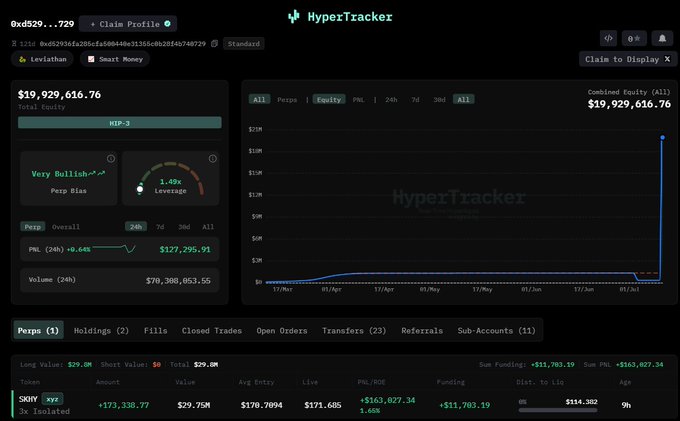Click the latest equity point on chart

[662, 137]
